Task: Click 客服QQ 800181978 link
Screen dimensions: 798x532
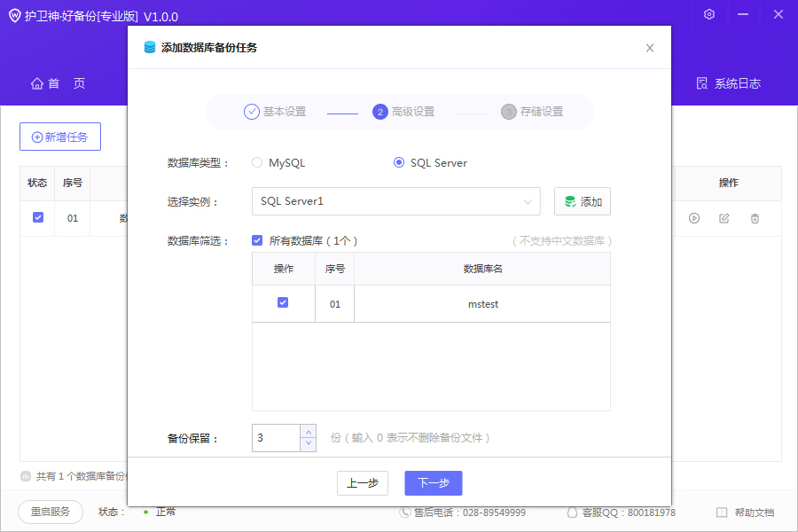Action: [x=622, y=512]
